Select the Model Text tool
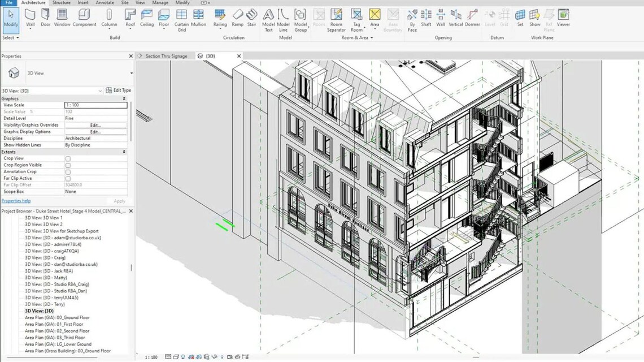The height and width of the screenshot is (362, 644). click(268, 17)
